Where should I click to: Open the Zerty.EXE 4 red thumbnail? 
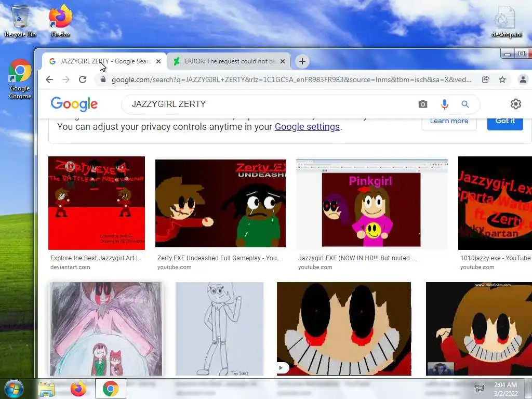(97, 203)
